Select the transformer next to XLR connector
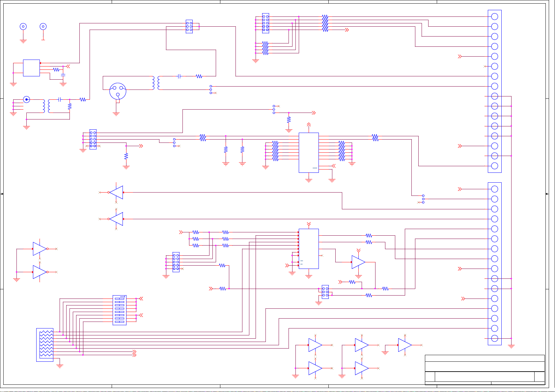The height and width of the screenshot is (392, 555). [x=156, y=83]
